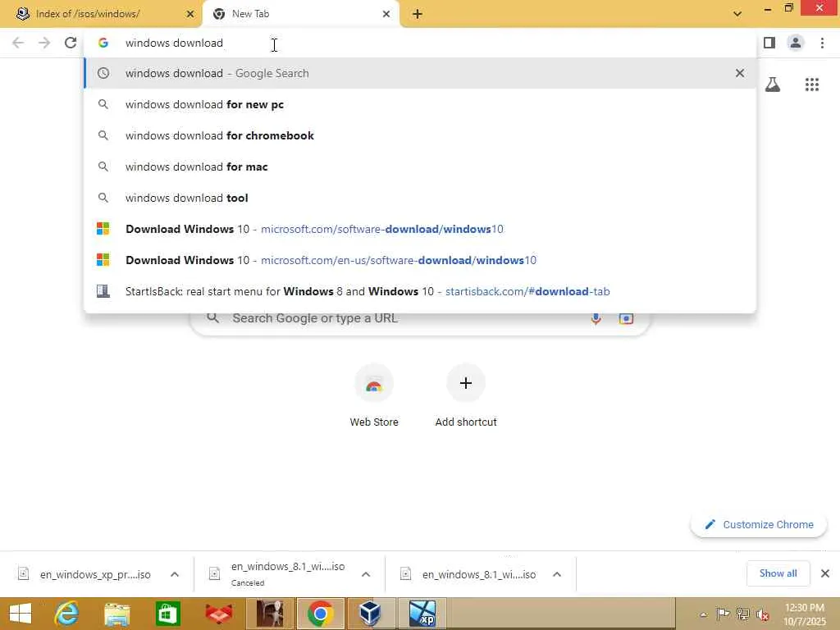Close the New Tab tab
The height and width of the screenshot is (630, 840).
pyautogui.click(x=386, y=14)
